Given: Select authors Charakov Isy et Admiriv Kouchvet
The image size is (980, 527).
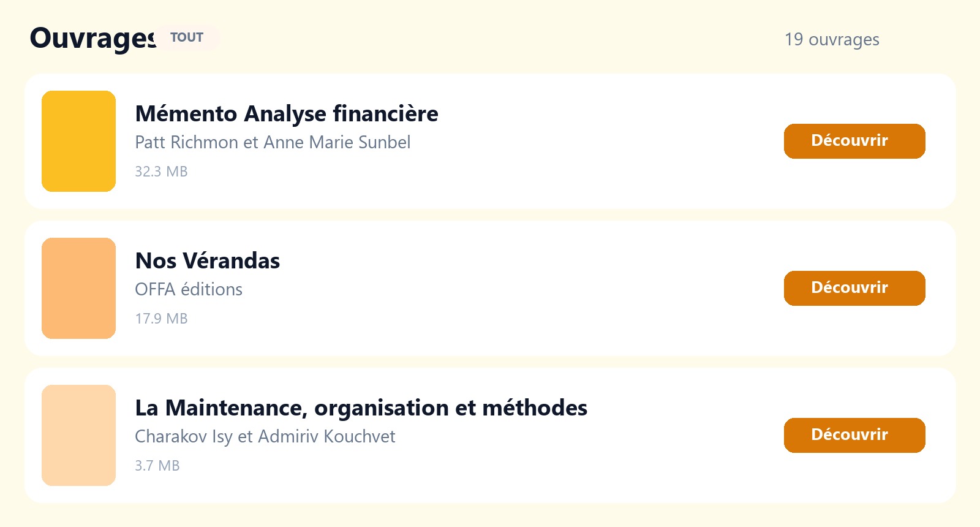Looking at the screenshot, I should 265,436.
